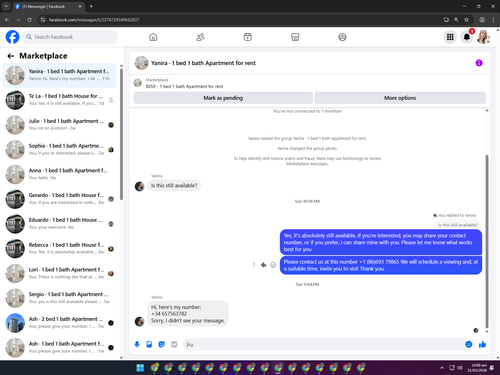Choose a GIF icon in composer
The height and width of the screenshot is (375, 500).
tap(174, 344)
